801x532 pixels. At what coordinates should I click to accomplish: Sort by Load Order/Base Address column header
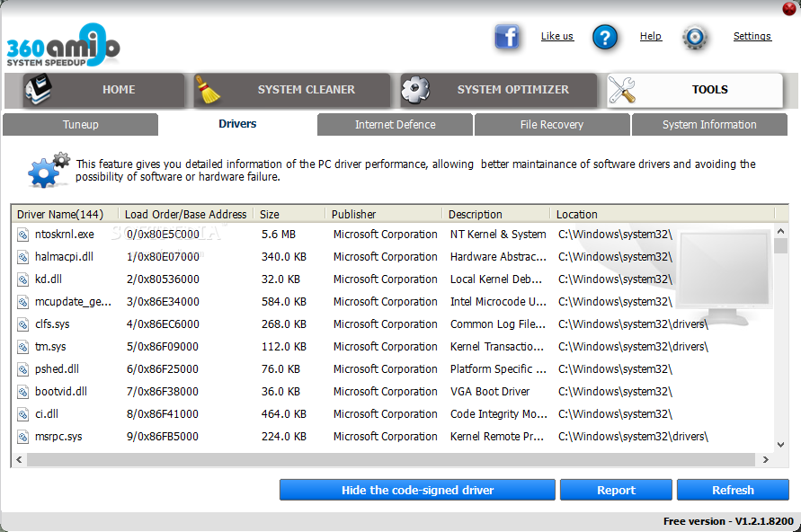click(x=186, y=215)
